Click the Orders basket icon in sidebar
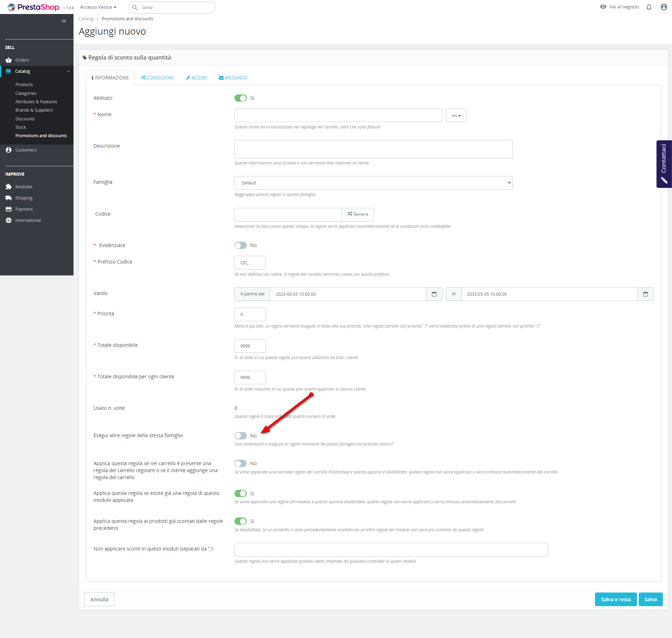672x638 pixels. pyautogui.click(x=9, y=60)
